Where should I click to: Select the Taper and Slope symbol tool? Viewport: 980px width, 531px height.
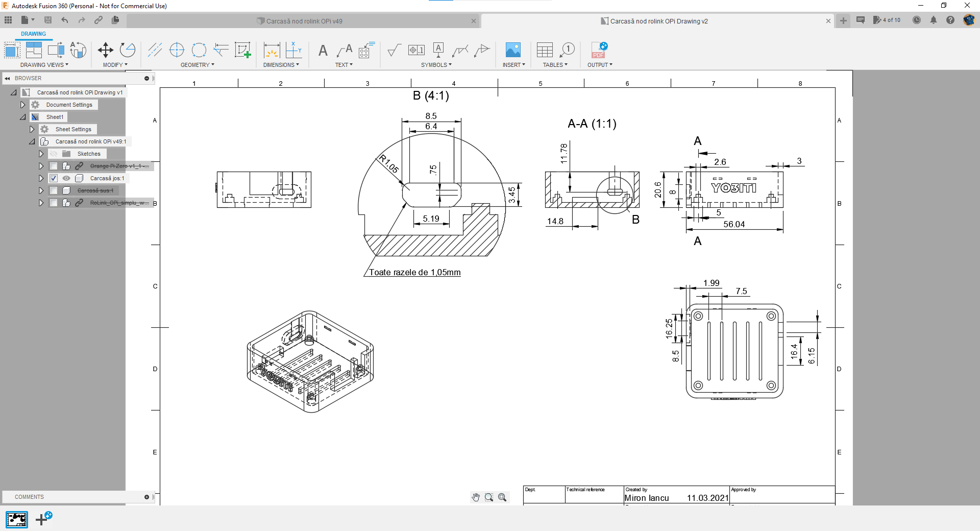[482, 50]
